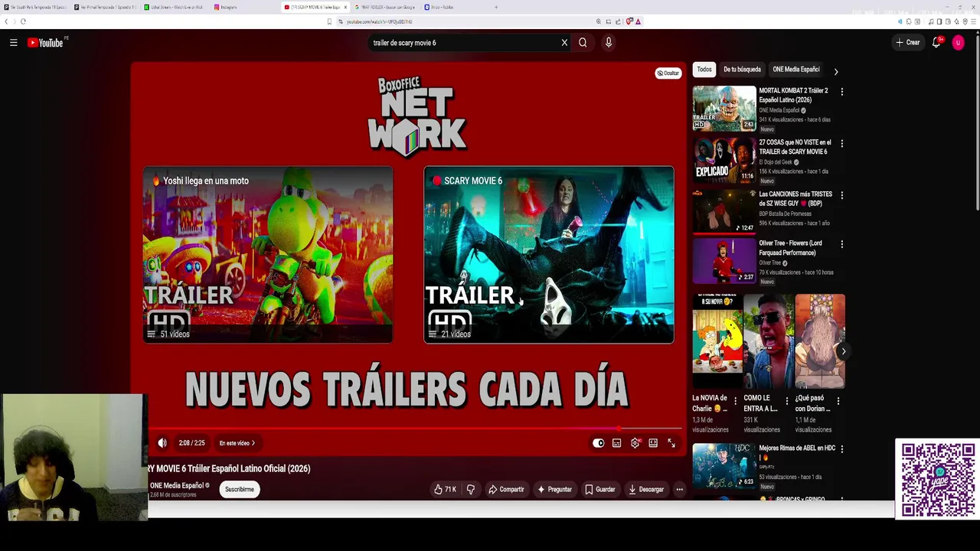Toggle the autoplay switch in the player

pyautogui.click(x=599, y=443)
